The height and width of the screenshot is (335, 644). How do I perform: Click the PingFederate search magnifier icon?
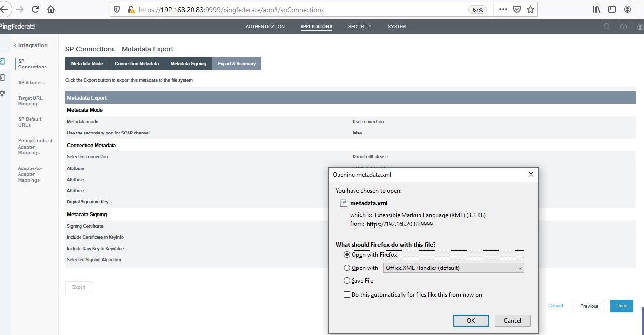tap(607, 27)
